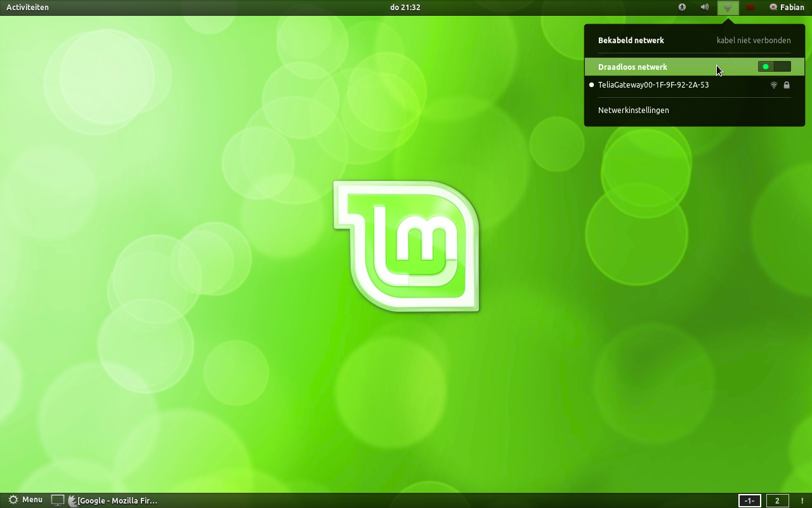The width and height of the screenshot is (812, 508).
Task: Switch to Google - Mozilla Firefox window
Action: point(112,500)
